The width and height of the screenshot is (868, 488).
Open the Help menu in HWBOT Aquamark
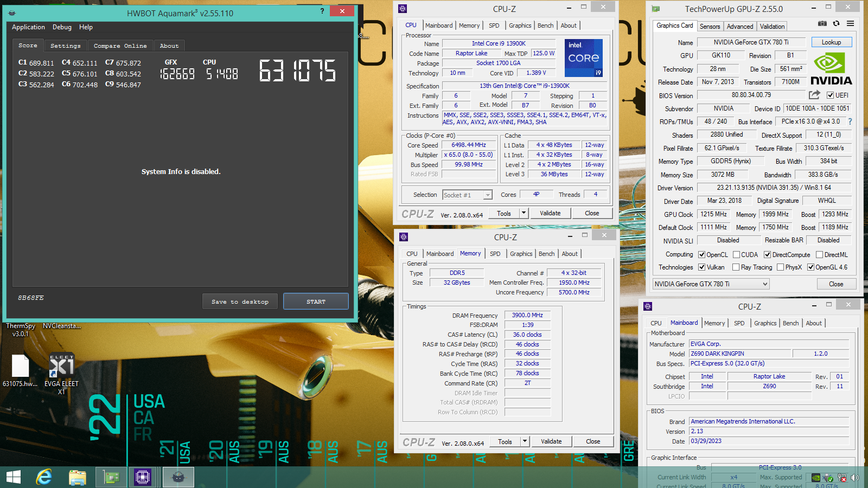pos(86,27)
